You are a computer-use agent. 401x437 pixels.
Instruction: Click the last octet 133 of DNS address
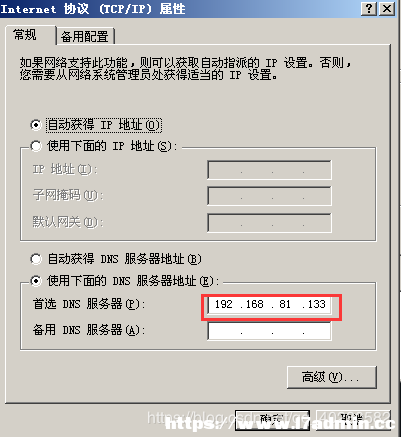pyautogui.click(x=316, y=304)
